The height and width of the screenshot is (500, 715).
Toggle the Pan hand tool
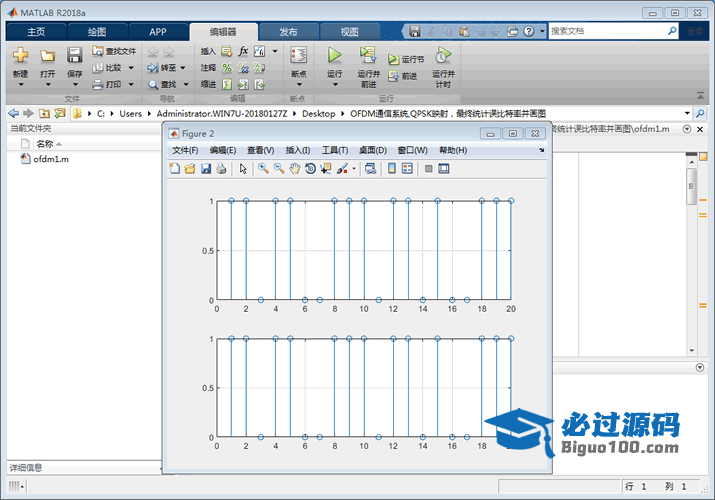(x=295, y=169)
